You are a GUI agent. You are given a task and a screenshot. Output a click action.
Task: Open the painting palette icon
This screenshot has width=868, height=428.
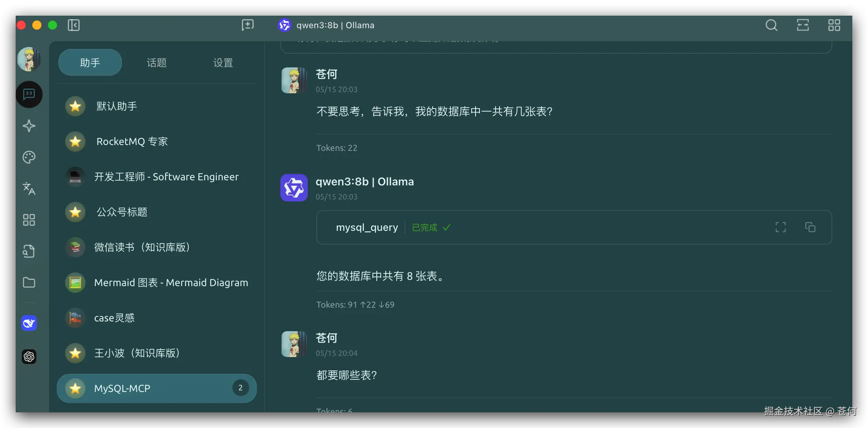(29, 157)
